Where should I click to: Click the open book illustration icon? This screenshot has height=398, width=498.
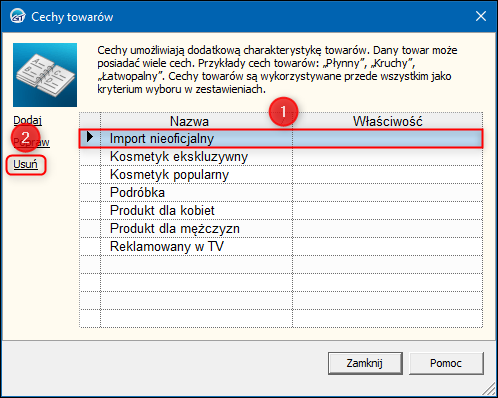click(x=45, y=75)
